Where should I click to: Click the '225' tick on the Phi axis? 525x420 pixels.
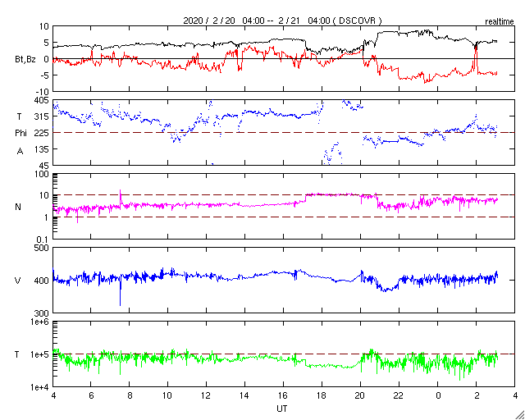pyautogui.click(x=42, y=133)
